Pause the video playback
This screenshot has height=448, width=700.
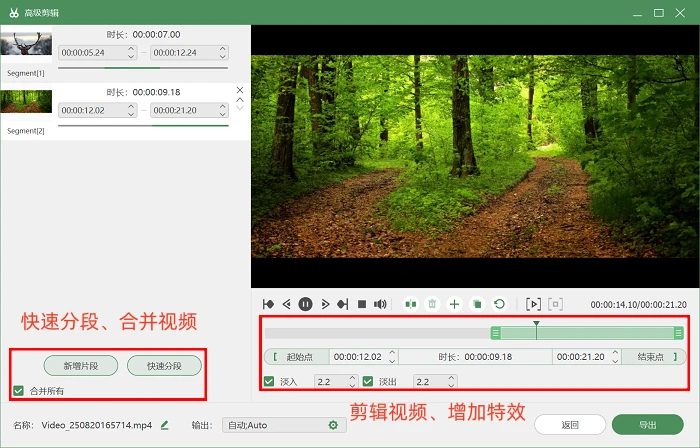(305, 304)
